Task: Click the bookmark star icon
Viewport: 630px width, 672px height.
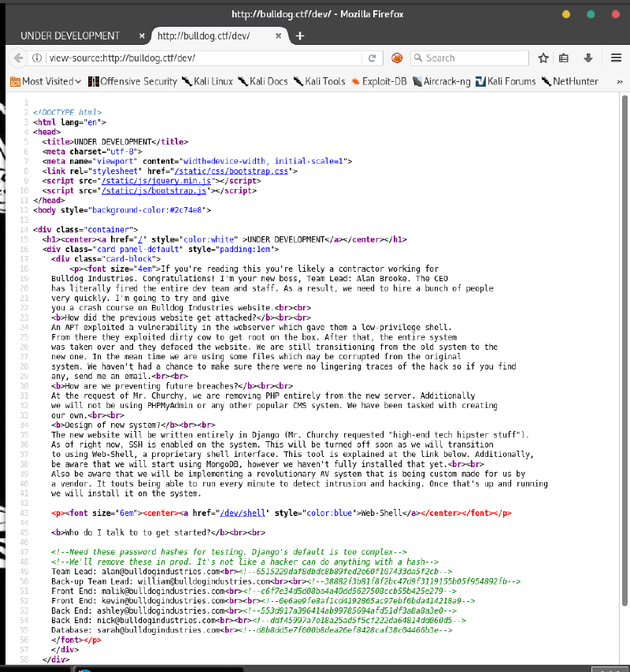Action: pos(543,58)
